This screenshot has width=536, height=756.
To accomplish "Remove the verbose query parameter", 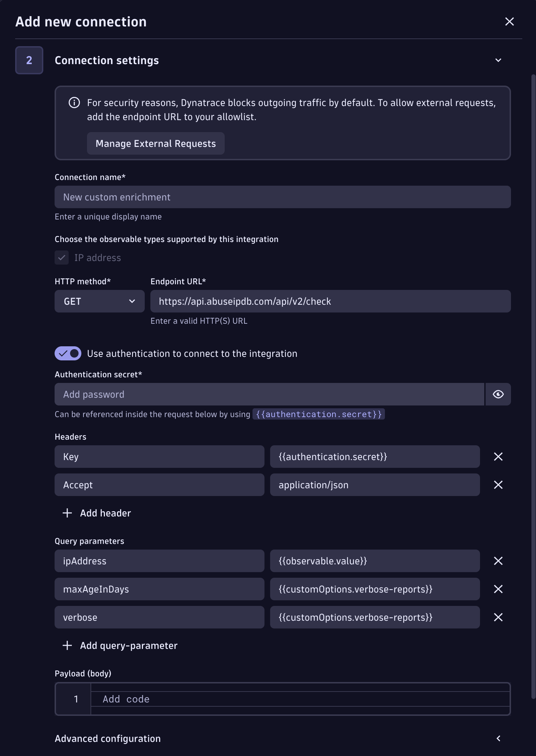I will coord(498,617).
